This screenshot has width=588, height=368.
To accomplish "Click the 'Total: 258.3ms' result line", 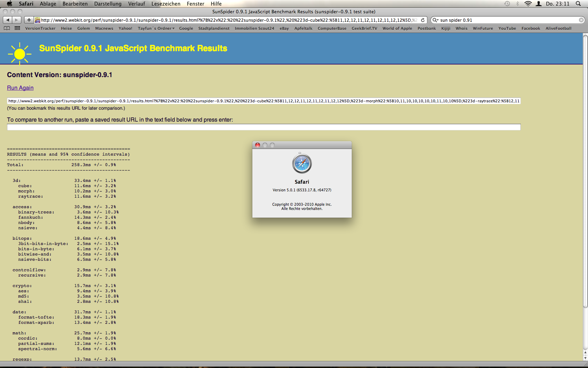I will [x=62, y=165].
